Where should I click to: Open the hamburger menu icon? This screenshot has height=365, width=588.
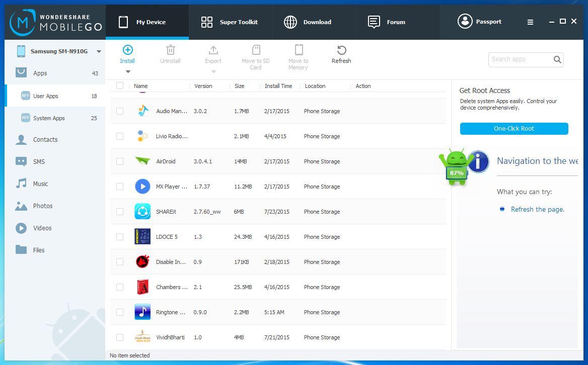[530, 22]
